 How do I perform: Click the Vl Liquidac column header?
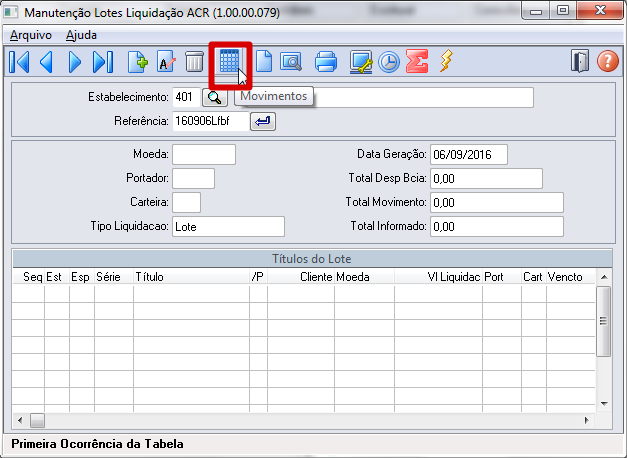(x=438, y=277)
